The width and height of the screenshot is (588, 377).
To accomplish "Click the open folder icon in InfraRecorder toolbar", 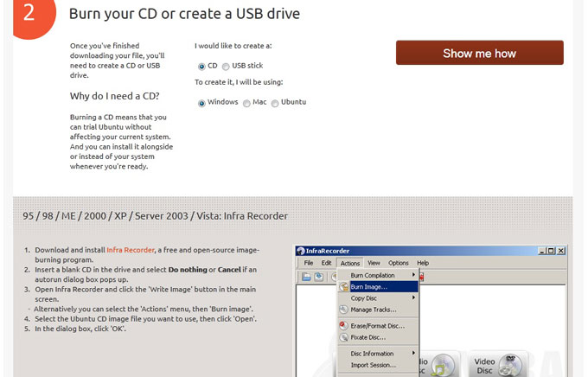I will pyautogui.click(x=306, y=277).
